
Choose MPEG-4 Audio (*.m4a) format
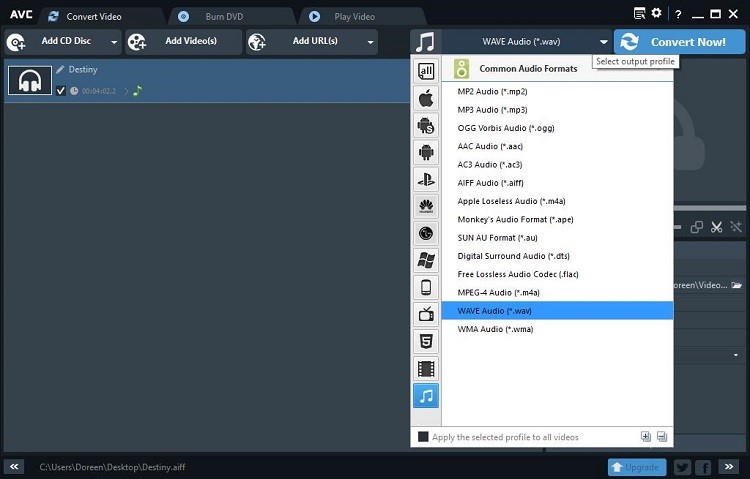(x=557, y=292)
